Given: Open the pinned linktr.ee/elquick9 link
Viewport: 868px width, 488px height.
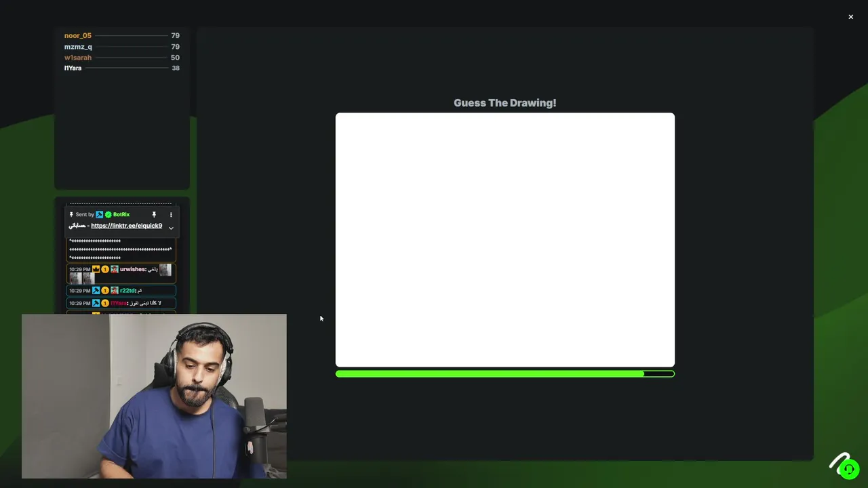Looking at the screenshot, I should point(127,226).
